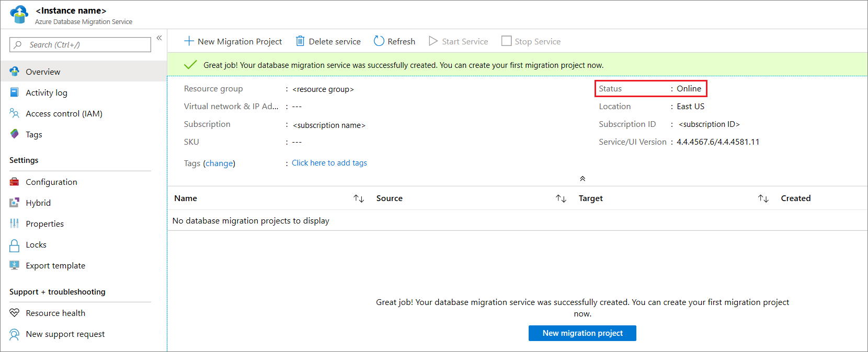Open Activity log from sidebar

pos(47,93)
